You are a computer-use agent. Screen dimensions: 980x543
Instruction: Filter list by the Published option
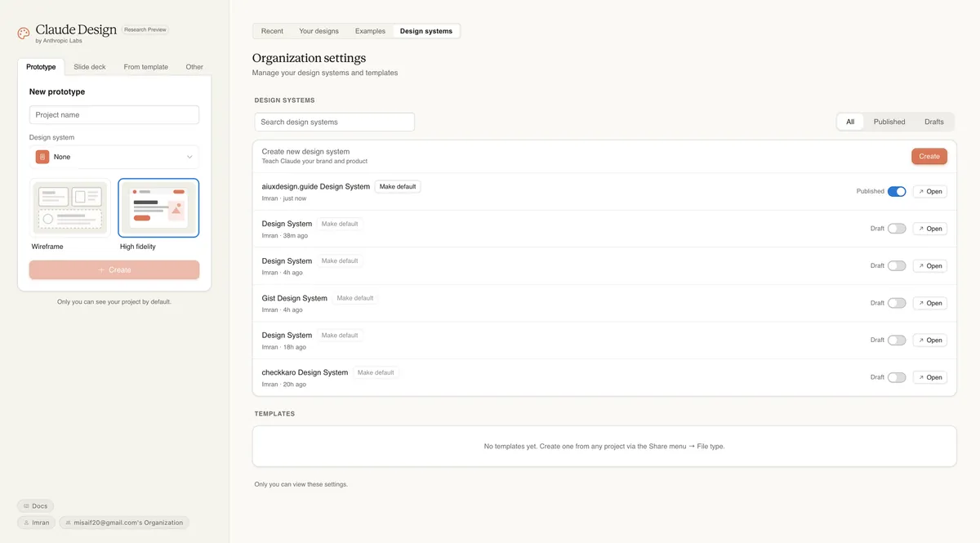click(x=889, y=122)
